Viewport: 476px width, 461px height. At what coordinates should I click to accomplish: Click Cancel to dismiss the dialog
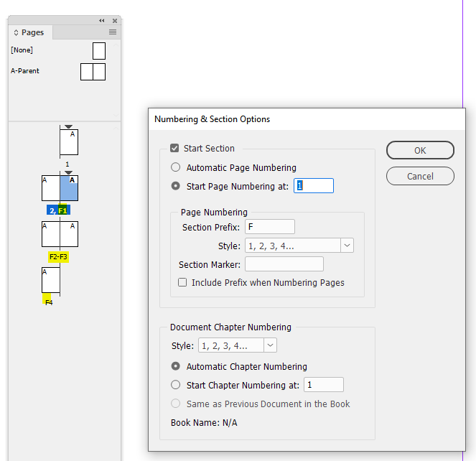coord(420,176)
